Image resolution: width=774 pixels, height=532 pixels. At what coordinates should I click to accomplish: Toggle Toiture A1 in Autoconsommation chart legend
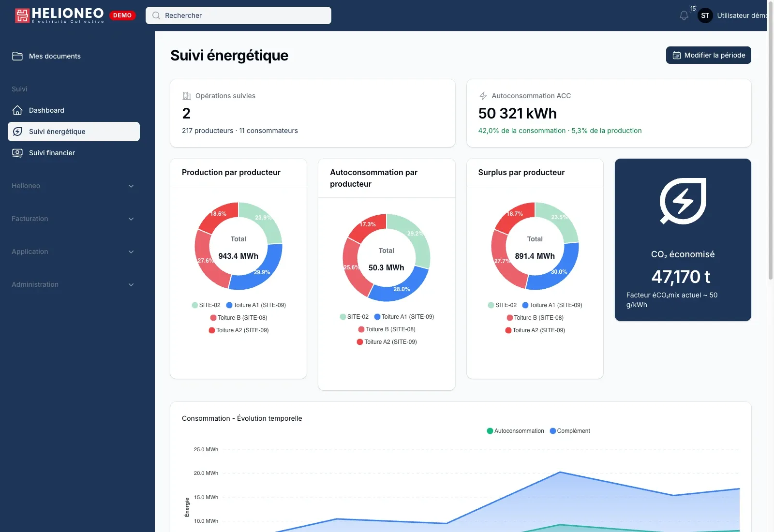pyautogui.click(x=404, y=317)
